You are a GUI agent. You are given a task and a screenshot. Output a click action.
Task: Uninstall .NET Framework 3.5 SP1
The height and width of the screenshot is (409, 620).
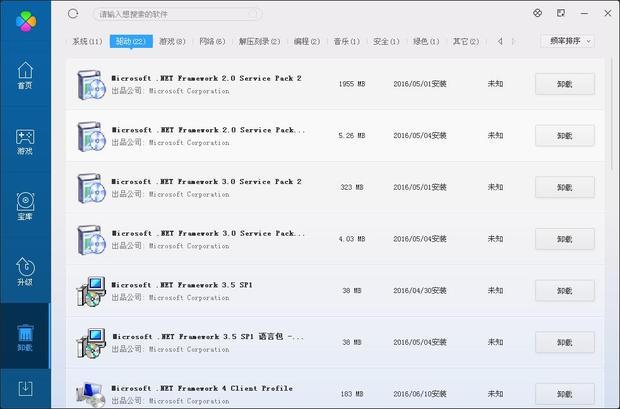pyautogui.click(x=565, y=291)
